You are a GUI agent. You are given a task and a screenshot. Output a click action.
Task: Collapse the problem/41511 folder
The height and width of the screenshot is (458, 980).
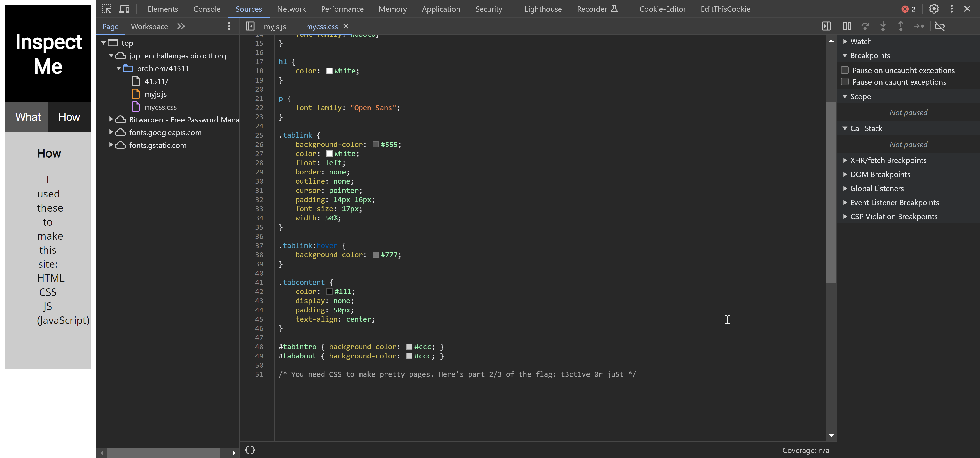119,68
